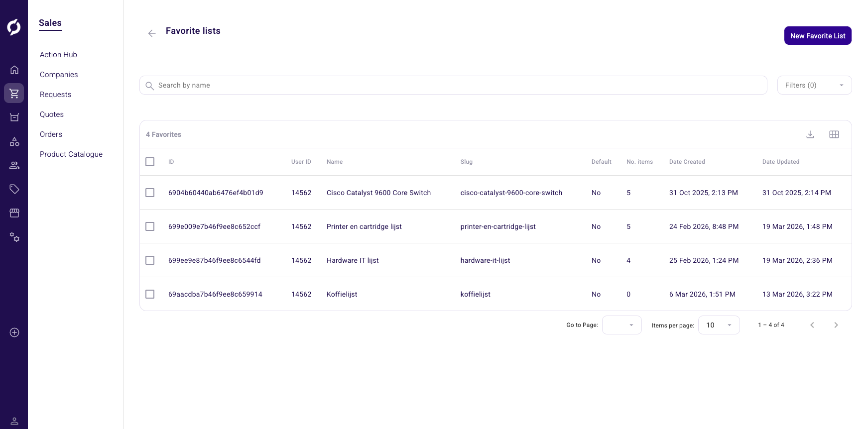Open the marketplace store sidebar icon
The height and width of the screenshot is (429, 868).
[14, 213]
